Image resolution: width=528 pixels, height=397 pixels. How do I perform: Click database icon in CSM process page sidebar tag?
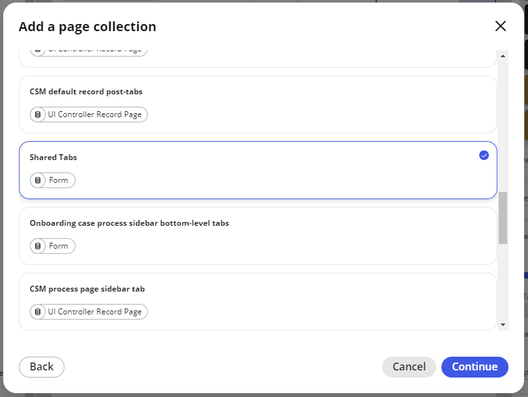click(x=38, y=312)
